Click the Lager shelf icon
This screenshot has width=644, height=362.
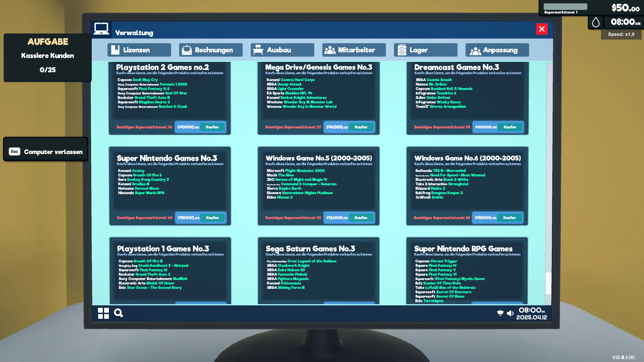pos(402,50)
